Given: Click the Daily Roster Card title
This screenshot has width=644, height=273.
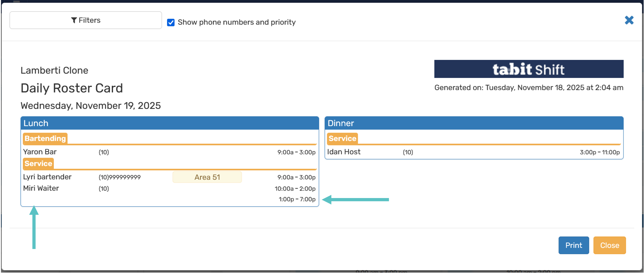Looking at the screenshot, I should (x=72, y=88).
